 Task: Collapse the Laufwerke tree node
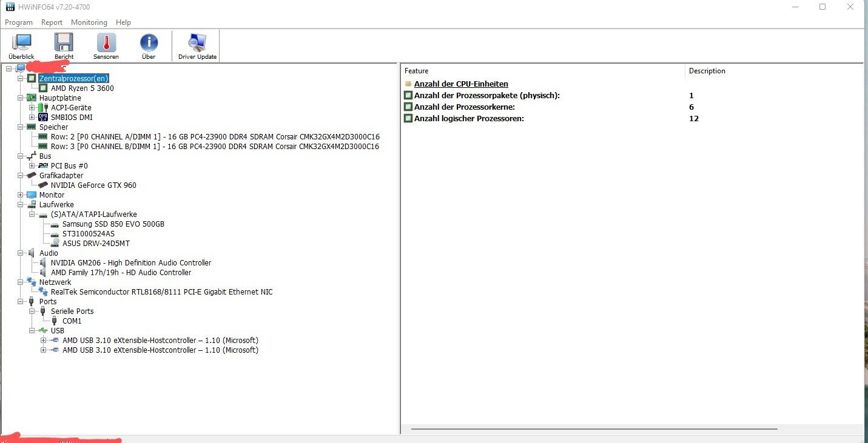[21, 205]
